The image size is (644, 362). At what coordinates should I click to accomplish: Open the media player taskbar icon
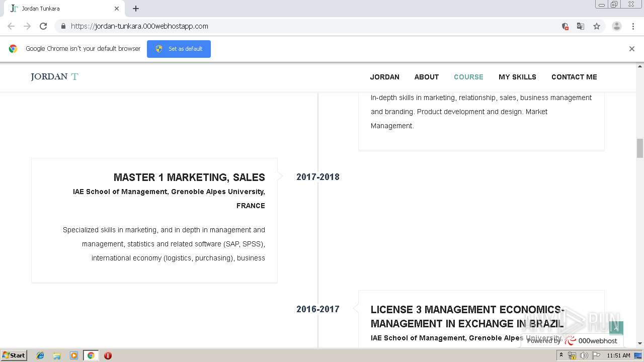(74, 355)
